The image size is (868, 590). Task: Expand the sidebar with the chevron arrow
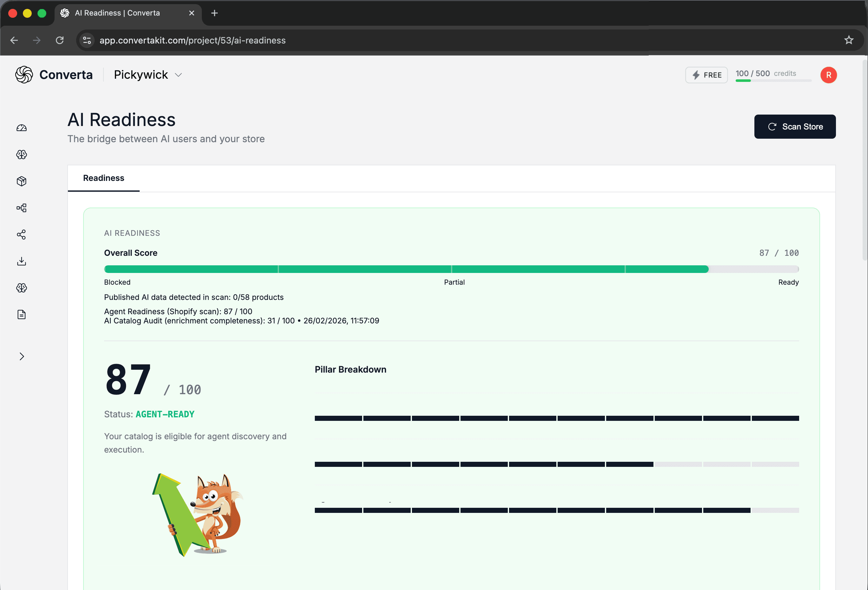pos(21,356)
